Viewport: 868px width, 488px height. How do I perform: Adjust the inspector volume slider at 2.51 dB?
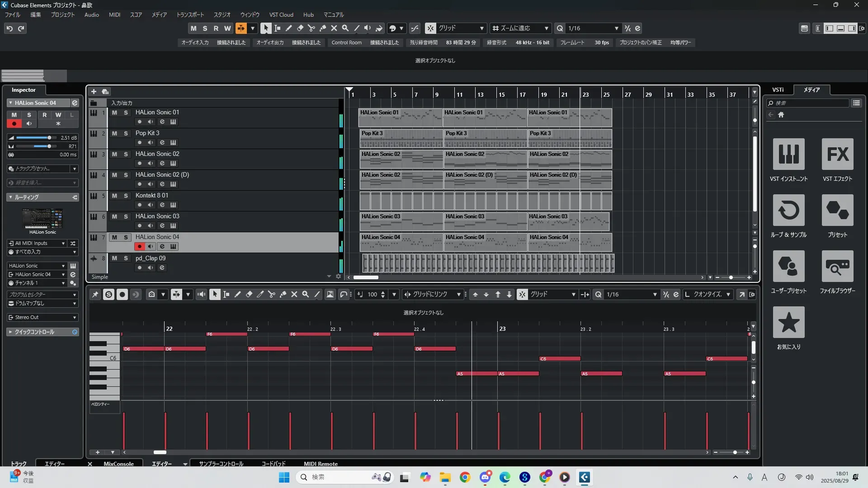click(x=49, y=138)
